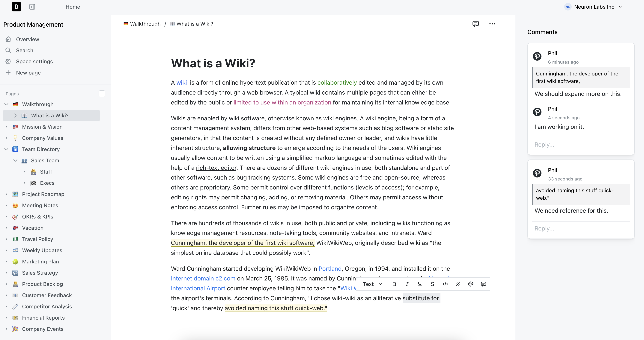644x340 pixels.
Task: Toggle the comments panel icon
Action: pos(476,24)
